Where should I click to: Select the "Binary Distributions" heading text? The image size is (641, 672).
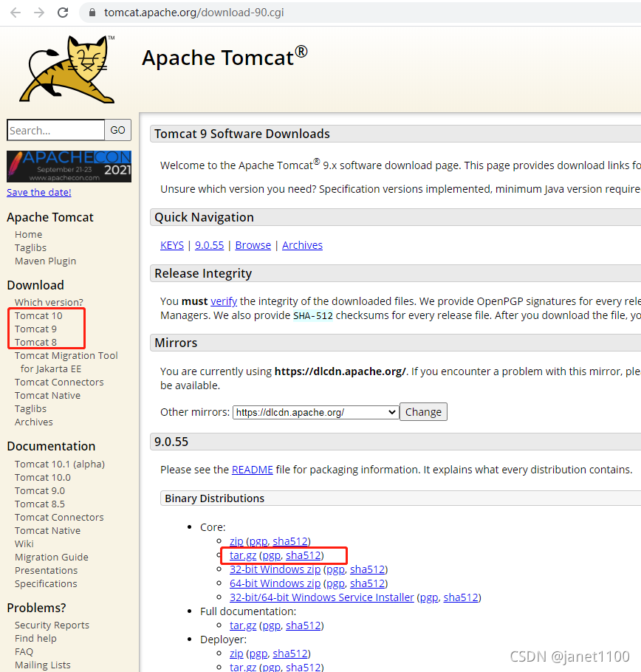pyautogui.click(x=215, y=498)
